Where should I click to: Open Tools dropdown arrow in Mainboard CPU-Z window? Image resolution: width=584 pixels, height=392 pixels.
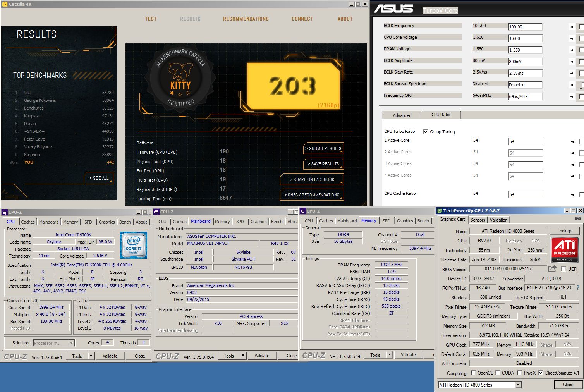[243, 355]
